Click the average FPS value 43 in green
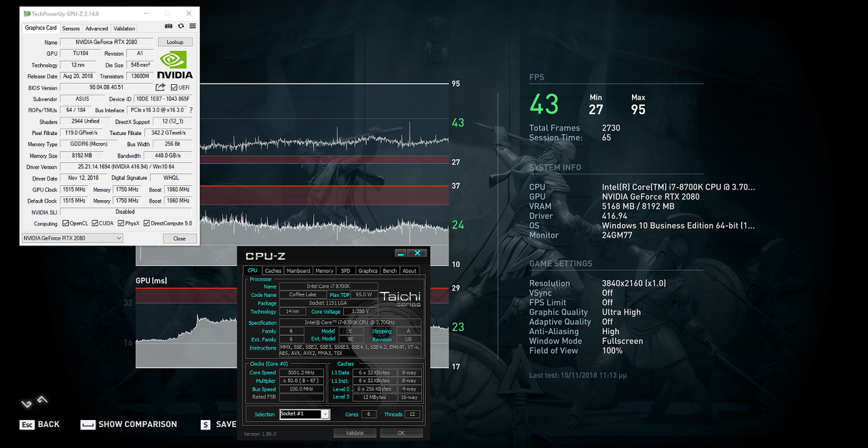The image size is (868, 448). (x=545, y=105)
